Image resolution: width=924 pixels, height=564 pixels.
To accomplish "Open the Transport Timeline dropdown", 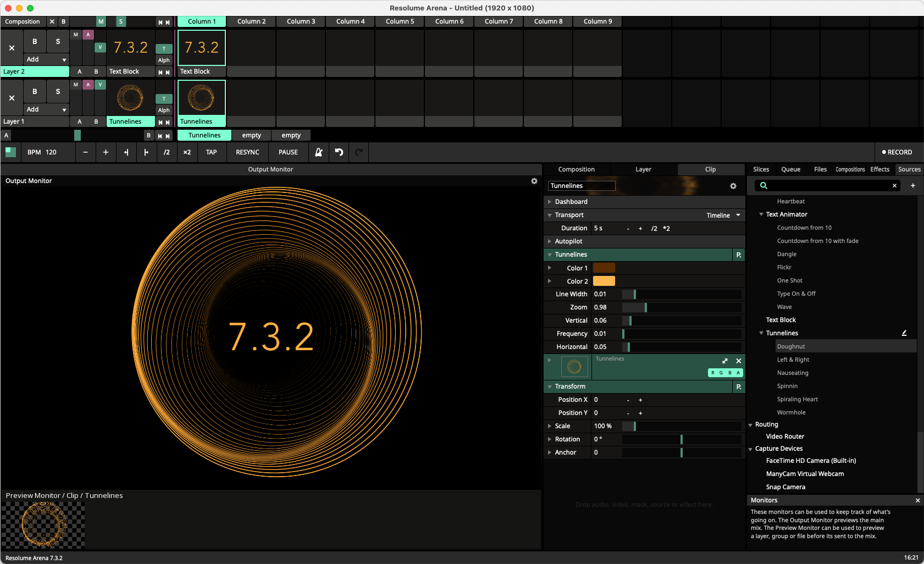I will point(723,215).
